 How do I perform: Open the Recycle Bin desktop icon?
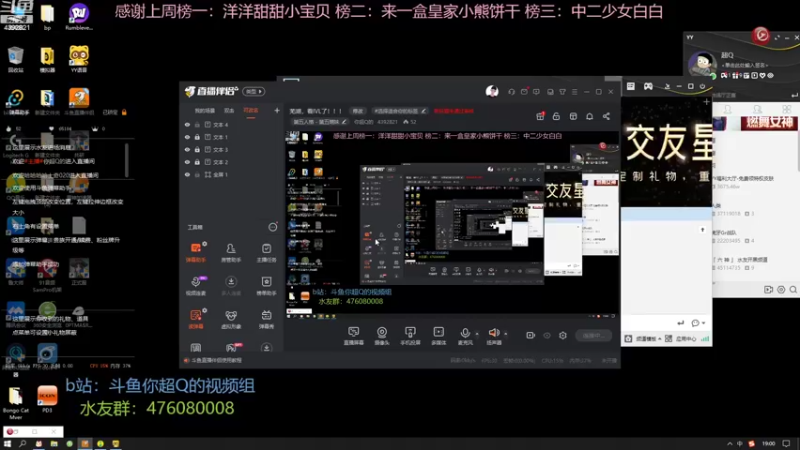(16, 59)
